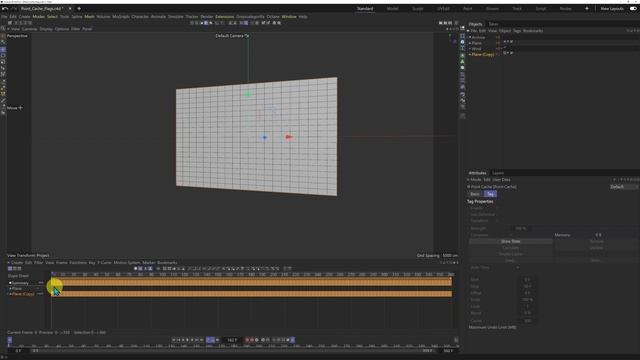
Task: Expand the Plane (Copy) track in timeline
Action: click(x=10, y=294)
